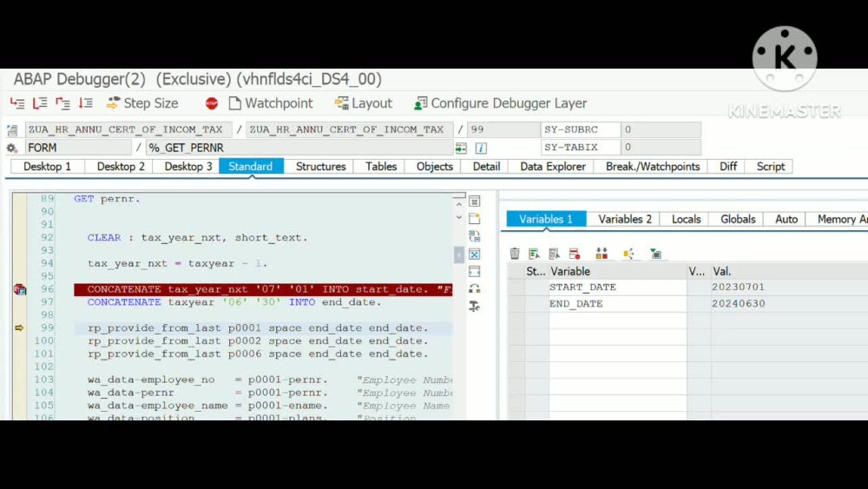Screen dimensions: 868x489
Task: Click the third variables toolbar icon (list with cursor)
Action: point(554,254)
